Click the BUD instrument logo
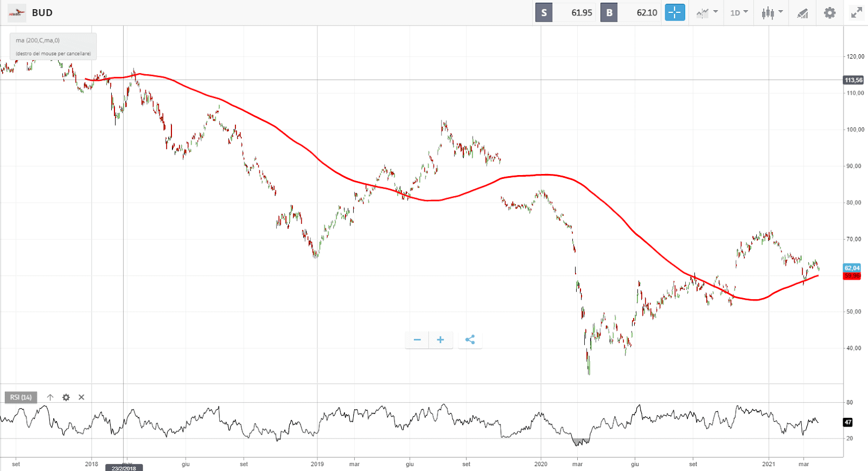Screen dimensions: 868x471 pyautogui.click(x=17, y=12)
